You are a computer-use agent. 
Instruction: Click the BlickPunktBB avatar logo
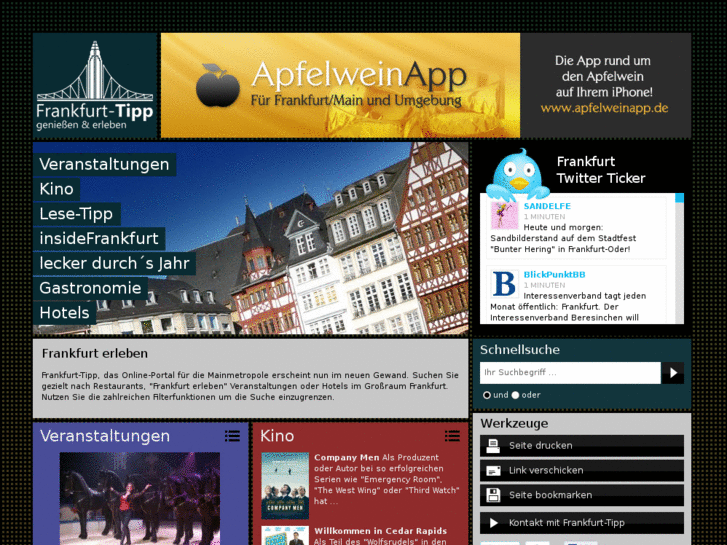click(504, 284)
